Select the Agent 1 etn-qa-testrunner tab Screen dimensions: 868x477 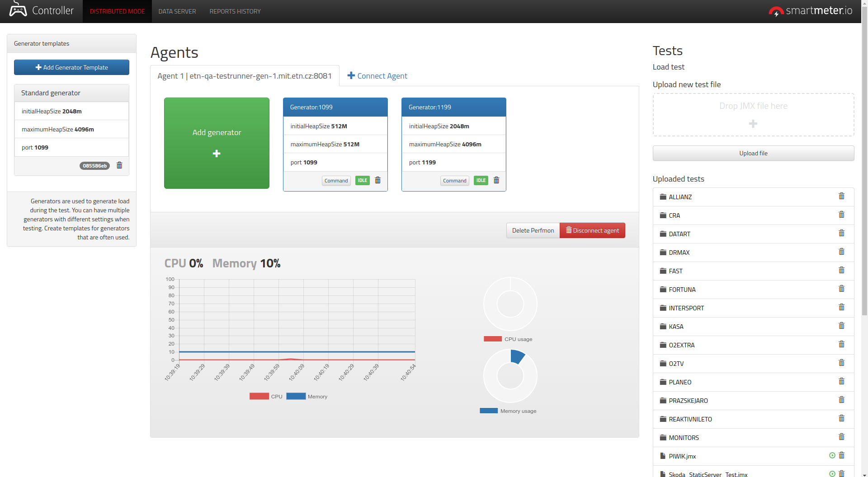245,76
